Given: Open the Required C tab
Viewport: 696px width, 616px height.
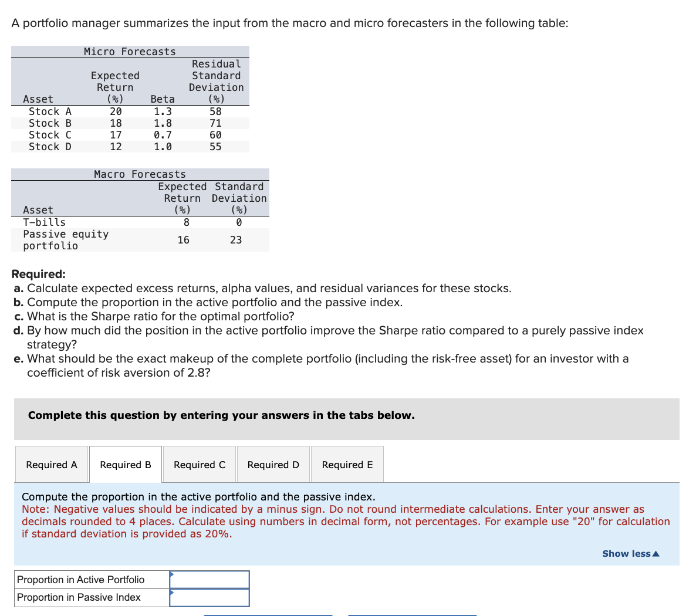Looking at the screenshot, I should [x=200, y=464].
